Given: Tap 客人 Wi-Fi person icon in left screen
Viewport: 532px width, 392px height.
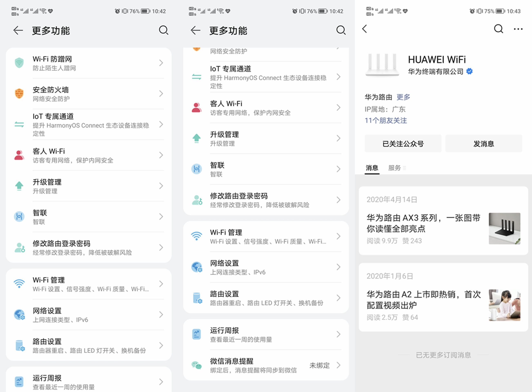Looking at the screenshot, I should (19, 155).
